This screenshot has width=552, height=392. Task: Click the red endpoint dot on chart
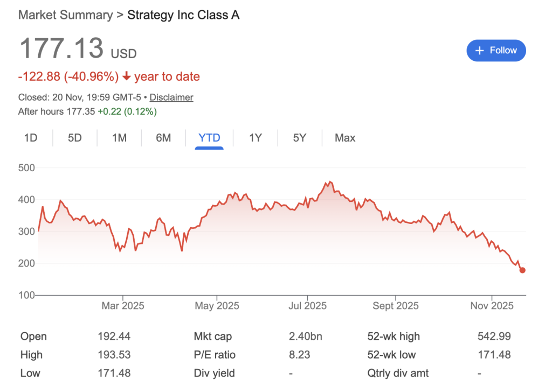click(x=522, y=270)
